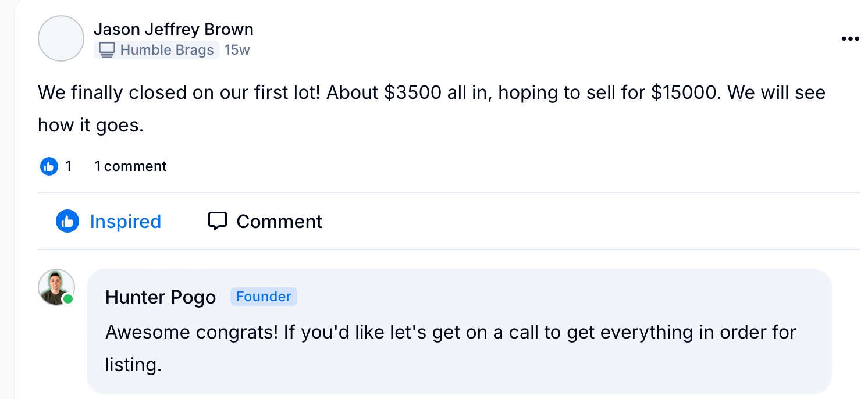
Task: Click the green online status dot
Action: pyautogui.click(x=68, y=299)
